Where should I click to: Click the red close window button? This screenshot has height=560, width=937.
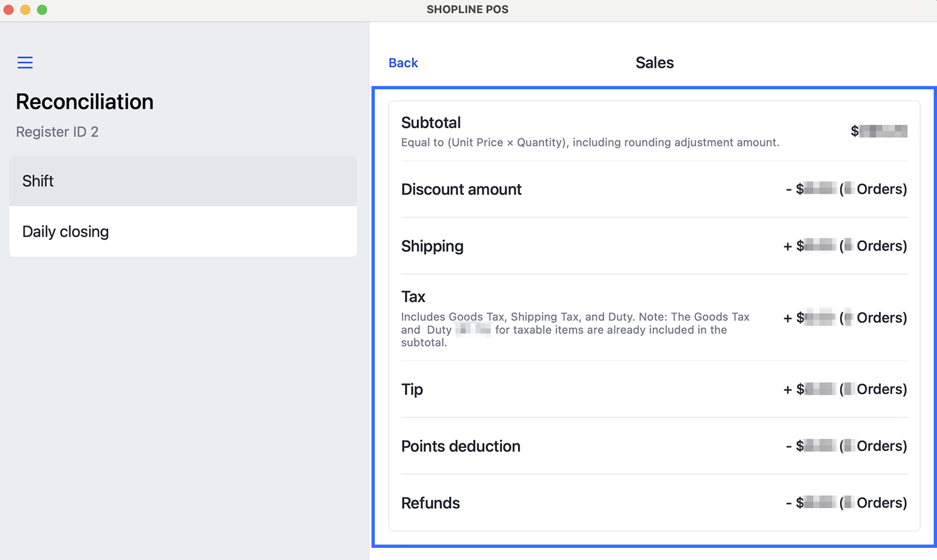tap(9, 9)
